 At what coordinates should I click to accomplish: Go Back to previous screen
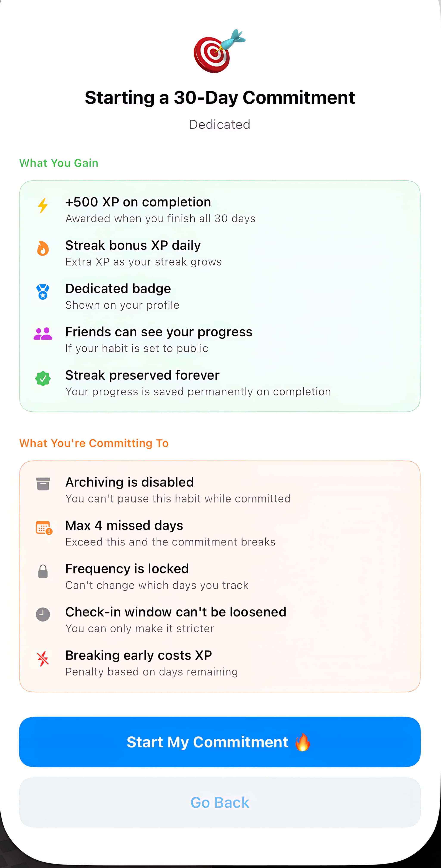click(x=220, y=802)
